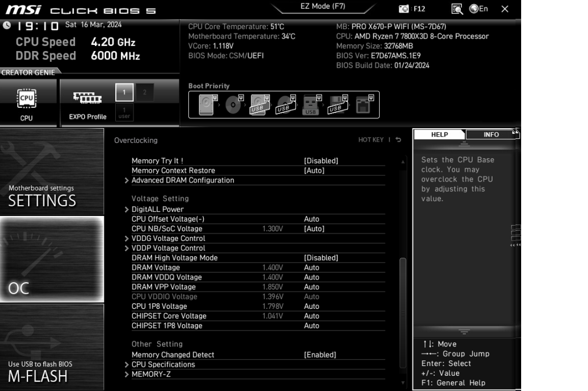The width and height of the screenshot is (588, 391).
Task: Click the back arrow next to HOT KEY
Action: pyautogui.click(x=398, y=139)
